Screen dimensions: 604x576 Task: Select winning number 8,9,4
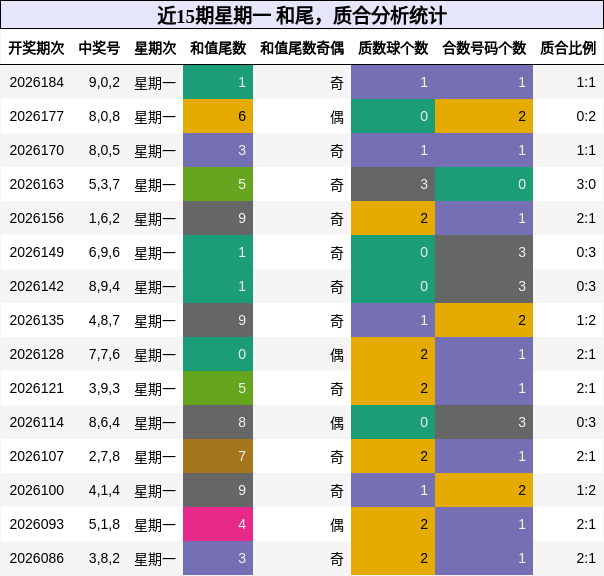pos(104,286)
